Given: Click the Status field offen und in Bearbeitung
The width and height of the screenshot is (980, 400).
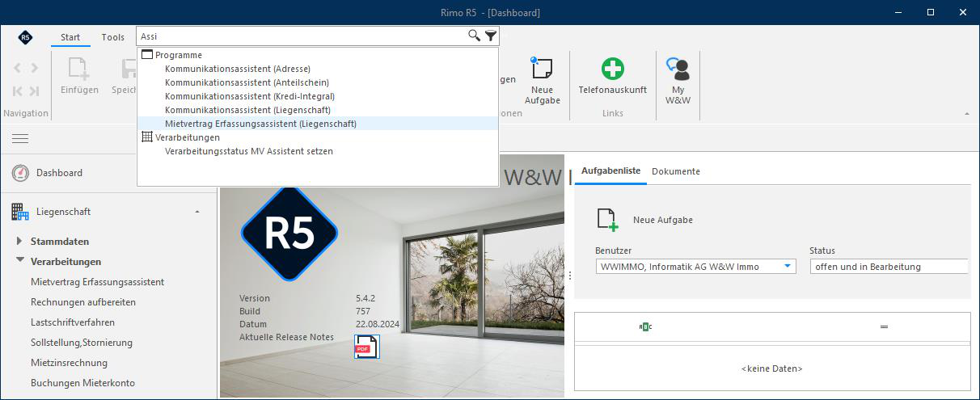Looking at the screenshot, I should click(x=889, y=267).
